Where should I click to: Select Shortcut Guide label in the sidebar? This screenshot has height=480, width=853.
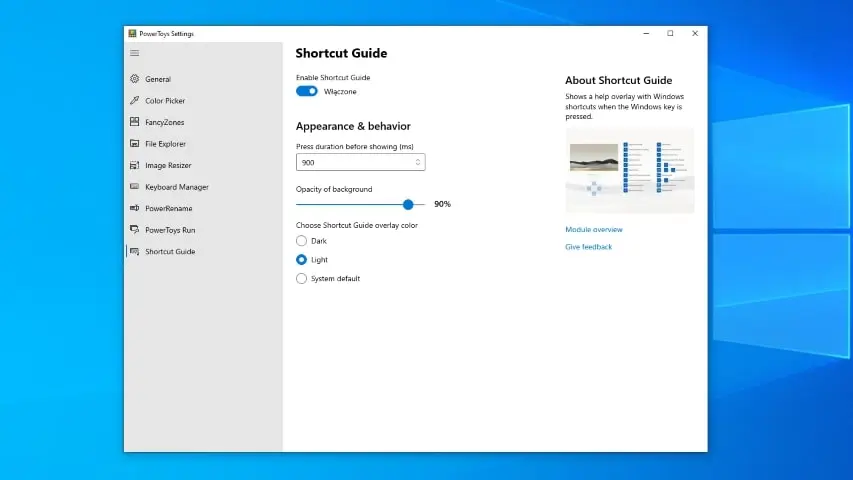click(170, 252)
